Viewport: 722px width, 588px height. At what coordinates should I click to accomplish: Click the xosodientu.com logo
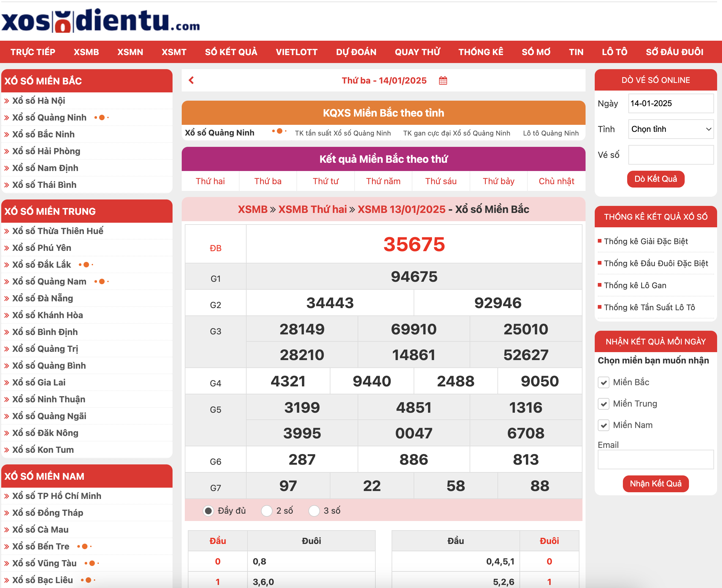click(x=101, y=20)
